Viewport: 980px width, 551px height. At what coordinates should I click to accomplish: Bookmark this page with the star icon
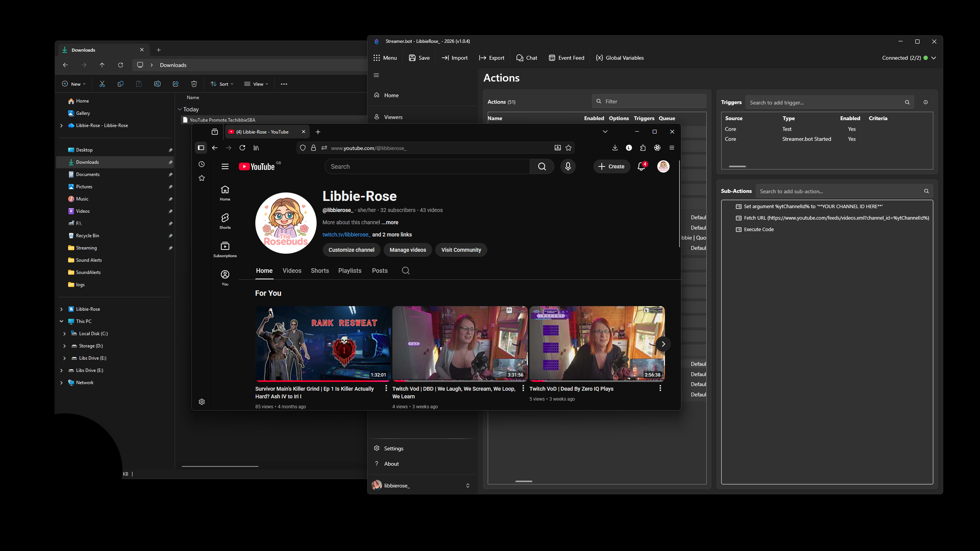[568, 148]
